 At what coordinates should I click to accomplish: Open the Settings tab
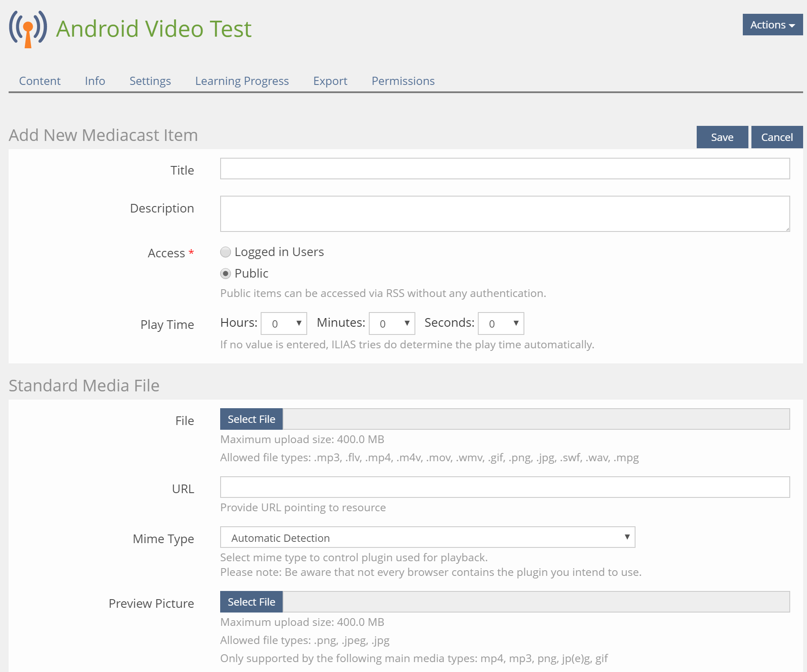150,81
